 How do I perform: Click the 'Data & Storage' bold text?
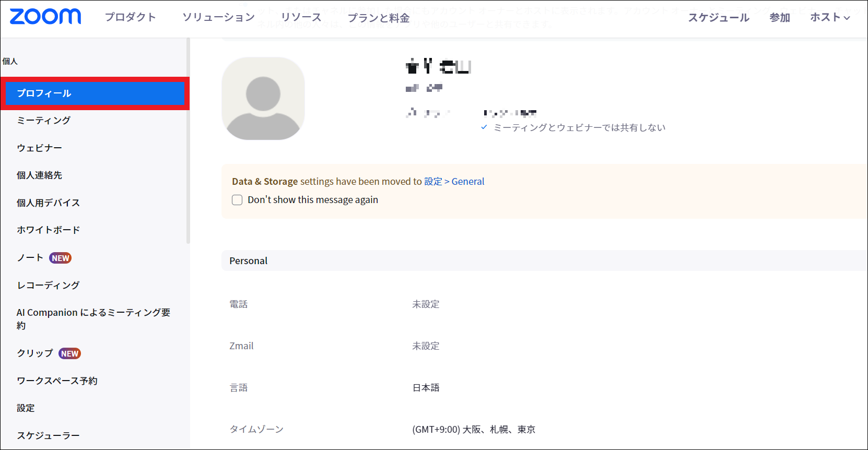(x=265, y=182)
